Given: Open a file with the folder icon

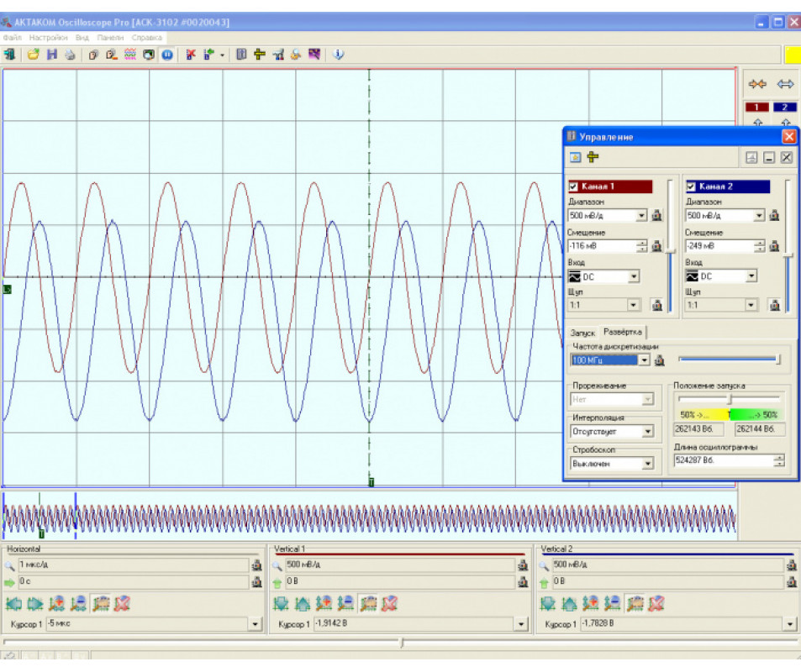Looking at the screenshot, I should tap(34, 54).
